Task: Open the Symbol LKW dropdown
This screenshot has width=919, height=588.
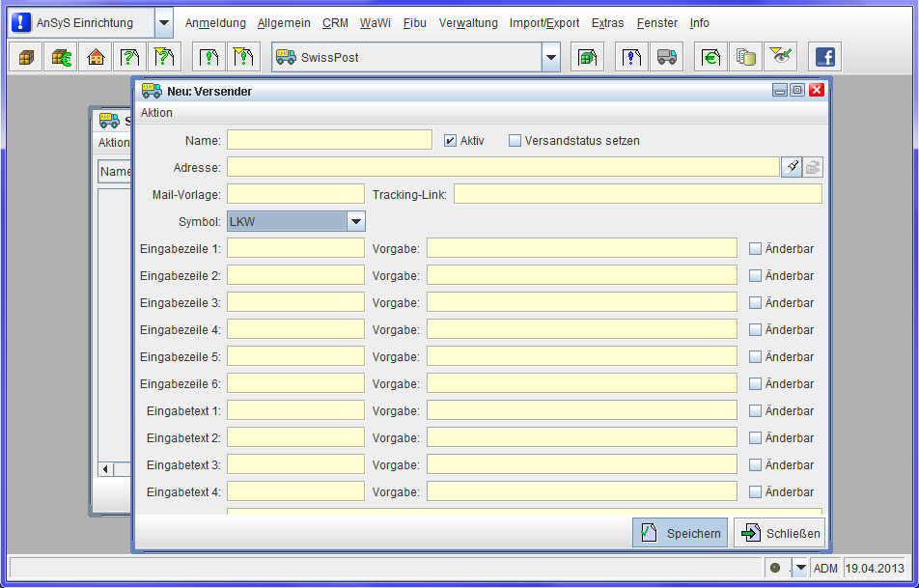Action: [x=356, y=222]
